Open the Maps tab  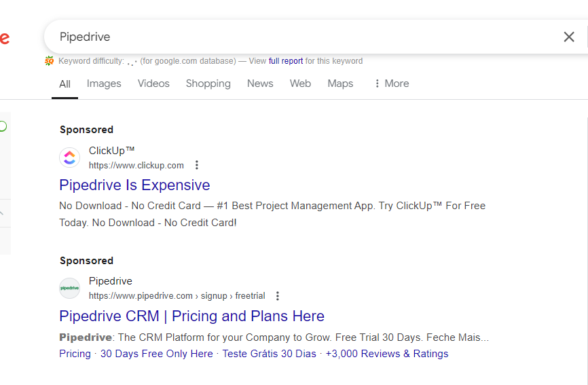tap(340, 84)
